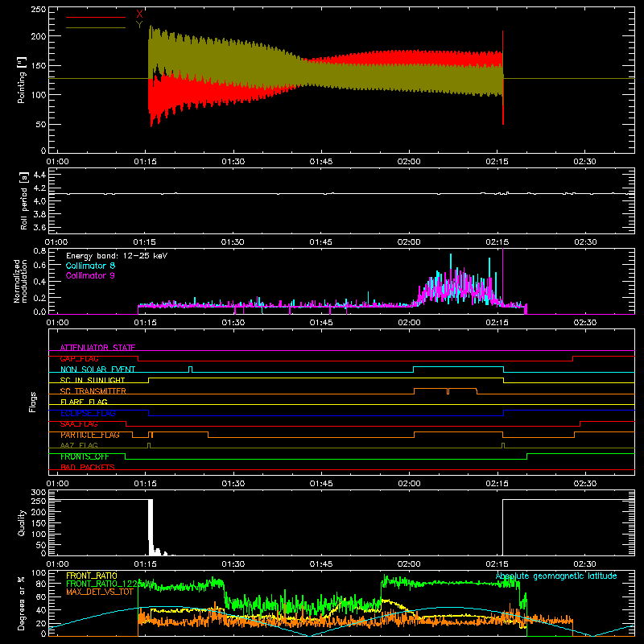Click the 0.4 tick on Normalized modulation axis
This screenshot has height=644, width=644.
(39, 282)
